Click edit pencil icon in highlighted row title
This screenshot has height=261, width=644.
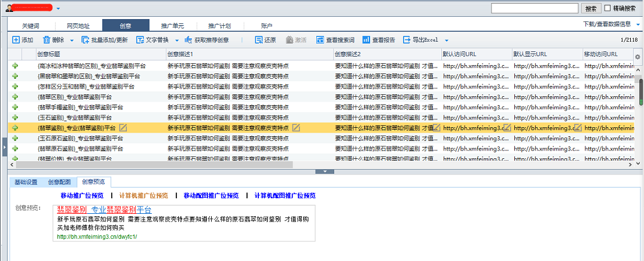[123, 128]
